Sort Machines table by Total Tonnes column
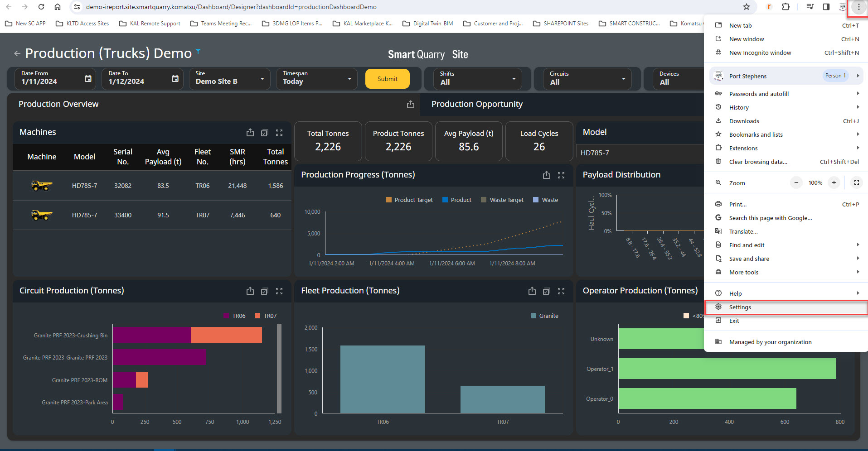This screenshot has width=868, height=451. [276, 157]
